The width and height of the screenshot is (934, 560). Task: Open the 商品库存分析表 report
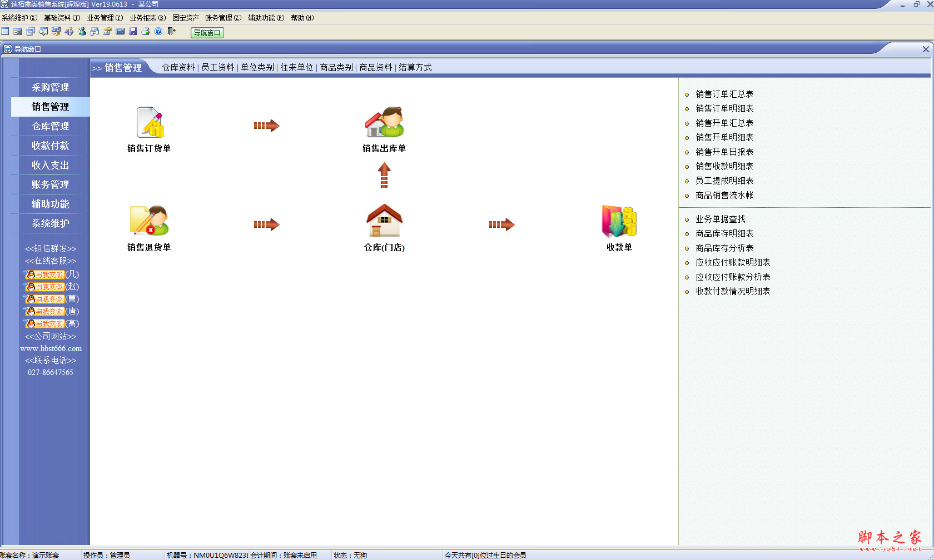click(724, 248)
